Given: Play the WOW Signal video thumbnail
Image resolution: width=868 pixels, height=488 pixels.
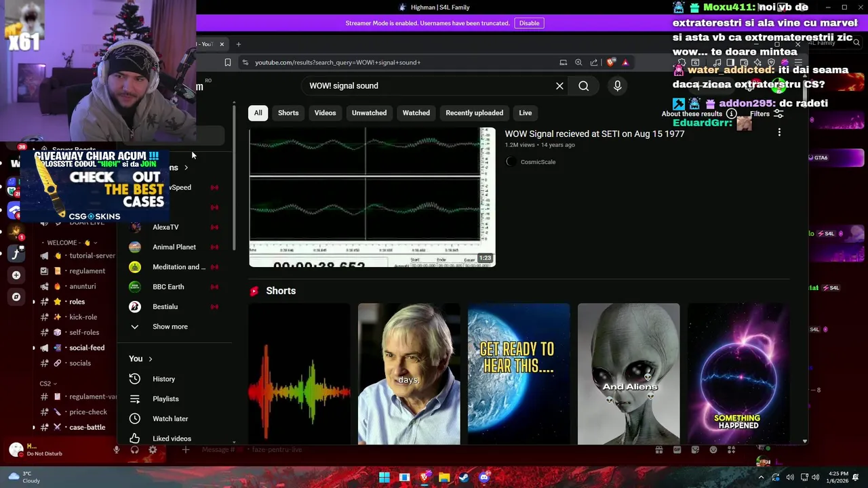Looking at the screenshot, I should pyautogui.click(x=372, y=197).
